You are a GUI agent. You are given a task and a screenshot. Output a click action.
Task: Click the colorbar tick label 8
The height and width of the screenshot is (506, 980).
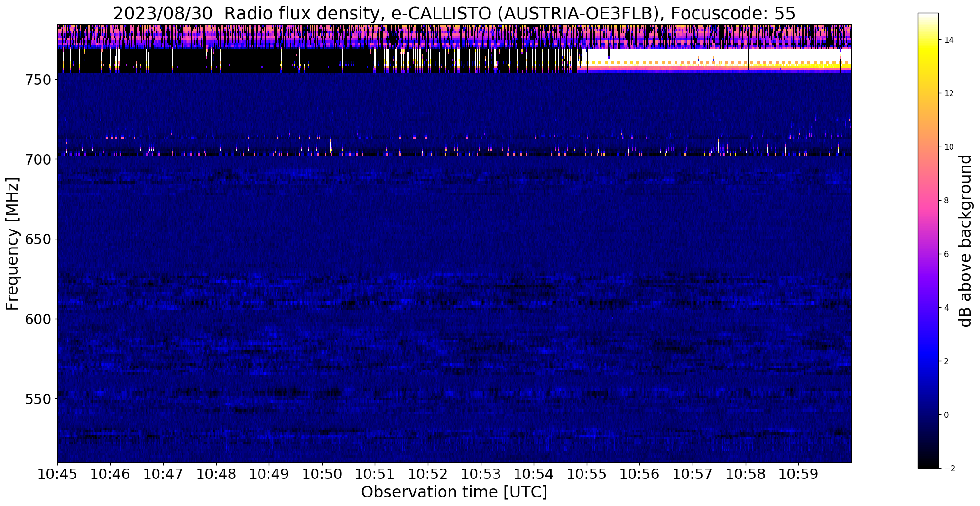(947, 201)
